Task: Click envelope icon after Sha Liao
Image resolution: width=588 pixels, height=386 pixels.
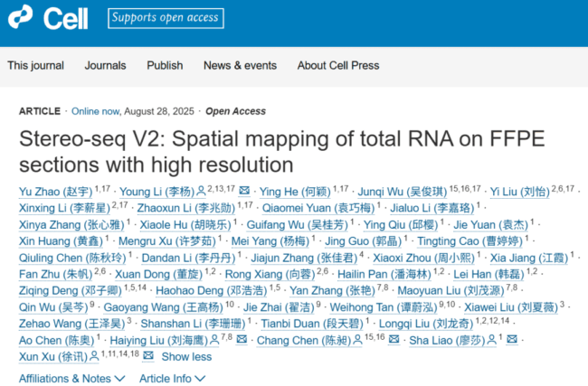Action: 512,340
